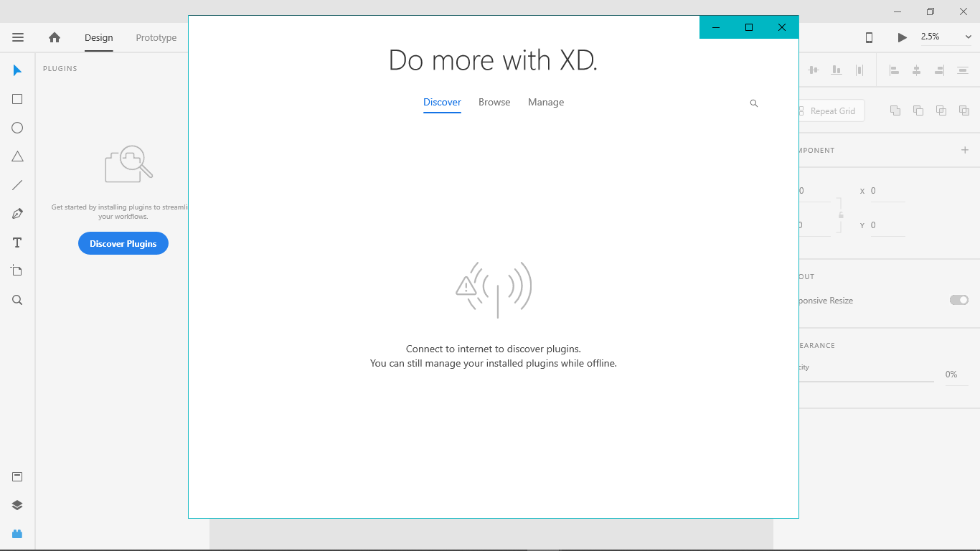This screenshot has height=551, width=980.
Task: Restore down the main XD window
Action: click(930, 11)
